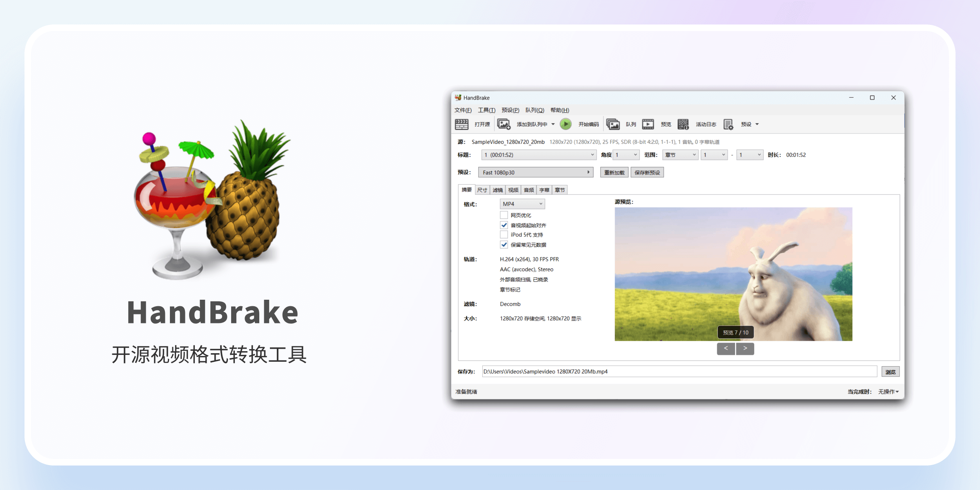Viewport: 980px width, 490px height.
Task: Maximize the HandBrake window
Action: coord(872,98)
